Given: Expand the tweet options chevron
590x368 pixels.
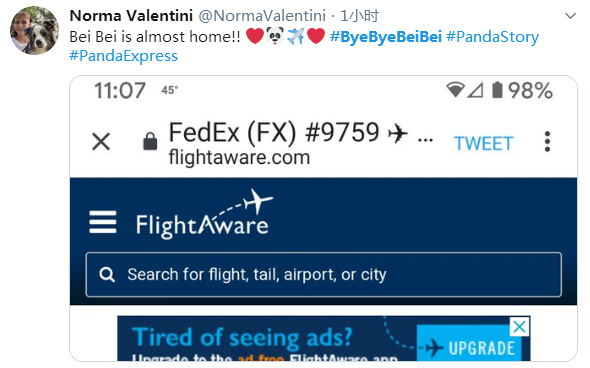Looking at the screenshot, I should coord(570,16).
